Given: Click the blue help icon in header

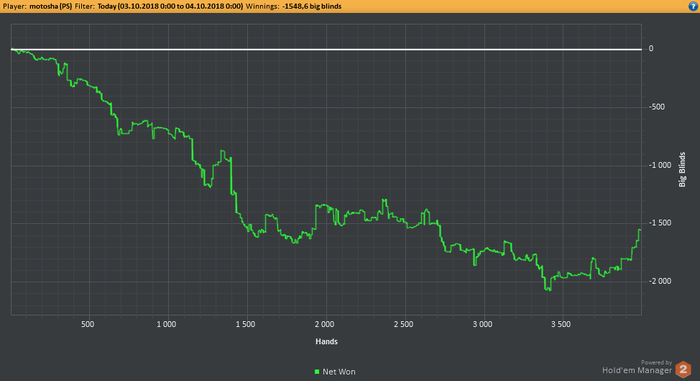Looking at the screenshot, I should click(x=693, y=6).
